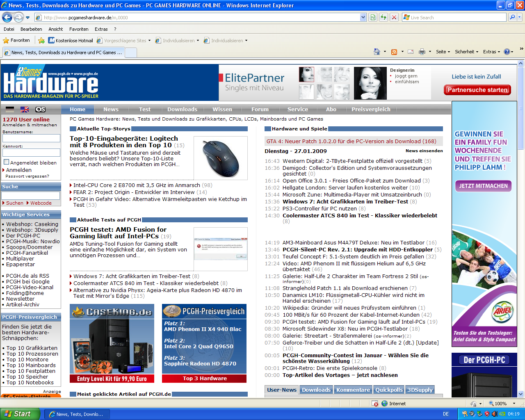Click the Webcode search link
Image resolution: width=525 pixels, height=420 pixels.
coord(41,203)
